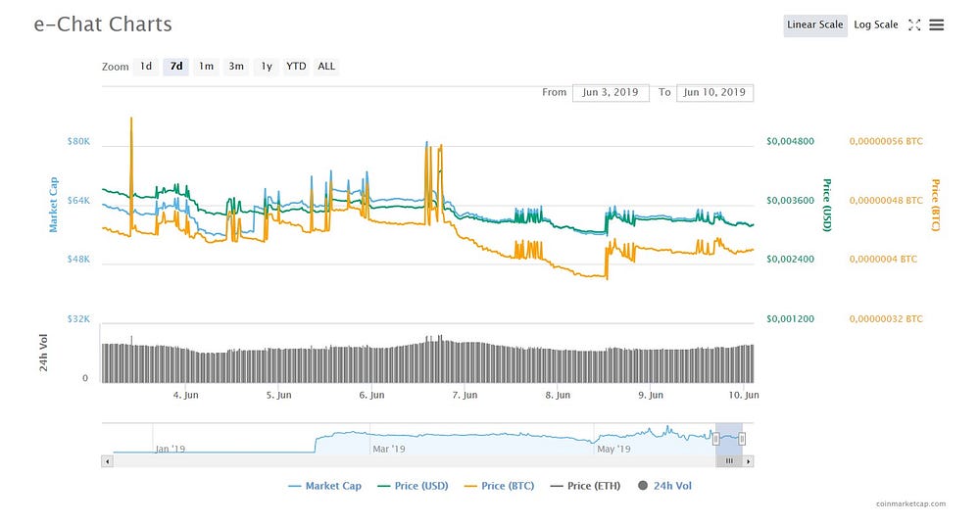Toggle 24h Vol series in legend
Image resolution: width=980 pixels, height=525 pixels.
tap(664, 486)
